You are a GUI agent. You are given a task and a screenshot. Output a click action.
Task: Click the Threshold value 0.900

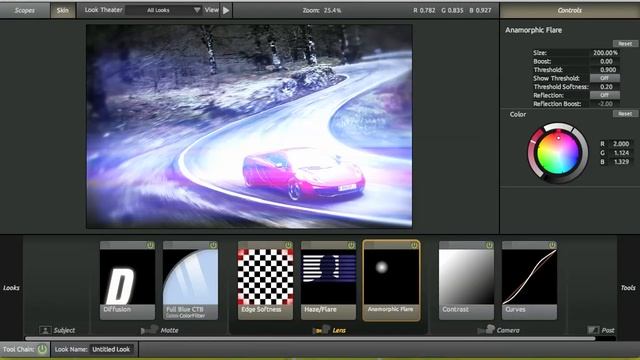(605, 70)
